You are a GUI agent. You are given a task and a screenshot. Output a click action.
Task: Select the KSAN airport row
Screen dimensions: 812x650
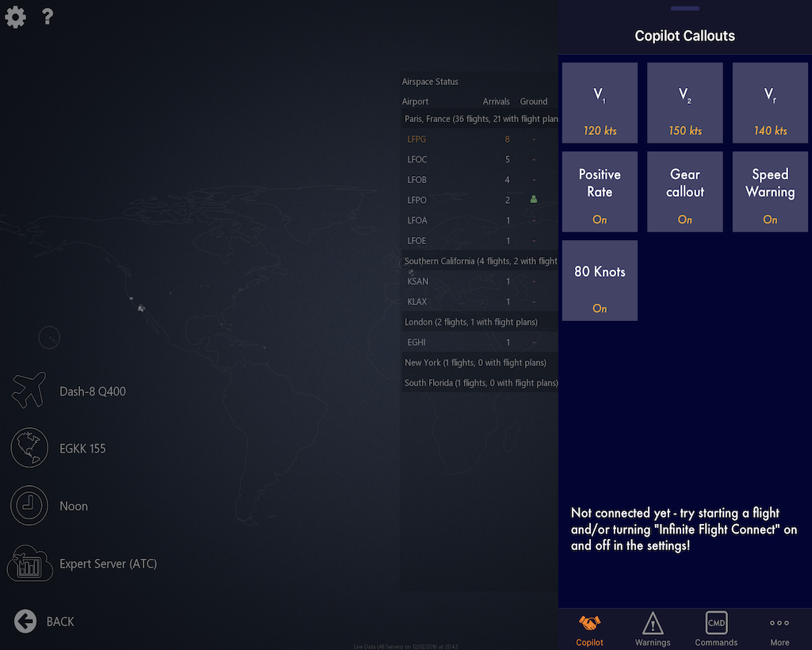coord(480,281)
